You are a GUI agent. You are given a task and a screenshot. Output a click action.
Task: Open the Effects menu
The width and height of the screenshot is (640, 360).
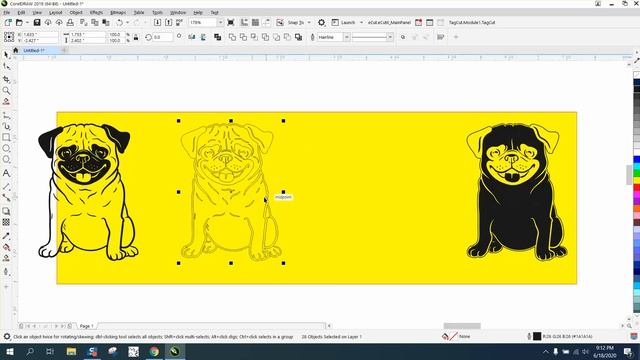pos(96,13)
